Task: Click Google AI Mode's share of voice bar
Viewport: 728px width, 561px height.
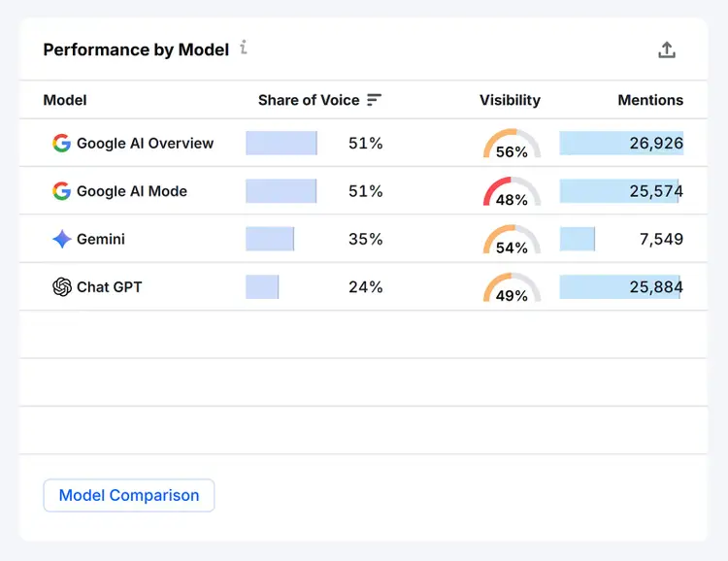Action: coord(281,191)
